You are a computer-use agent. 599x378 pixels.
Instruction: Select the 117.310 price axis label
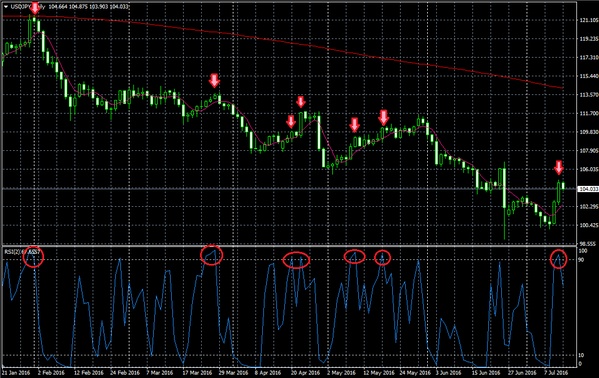click(589, 57)
